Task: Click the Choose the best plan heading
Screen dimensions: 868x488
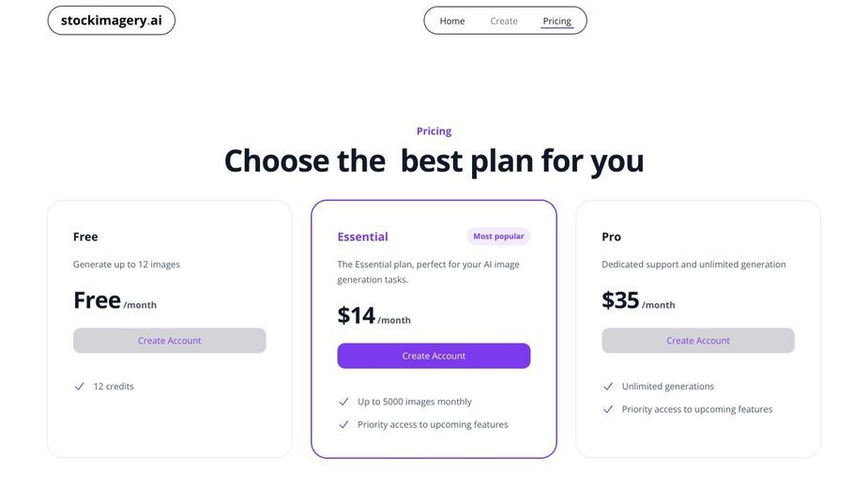Action: click(434, 161)
